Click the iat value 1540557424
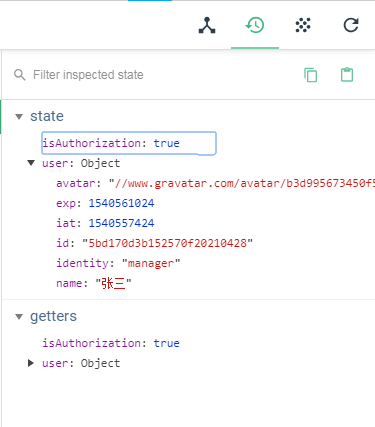 point(121,223)
